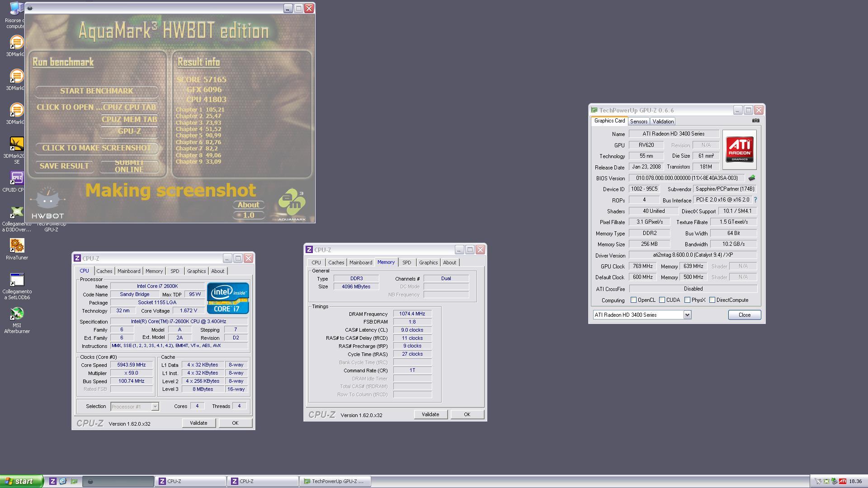This screenshot has height=488, width=868.
Task: Click CPUZ MEM TAB in AquaMark
Action: 129,119
